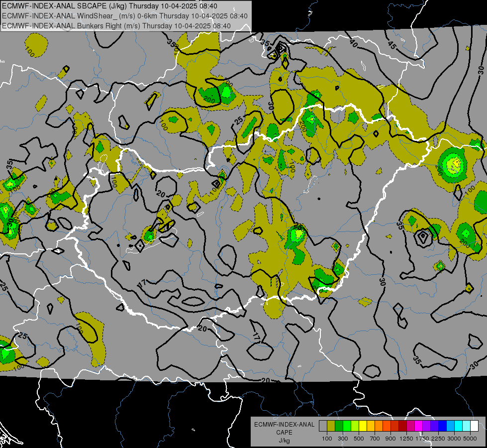This screenshot has width=487, height=448.
Task: Click the 40 wind shear contour label
Action: click(354, 43)
